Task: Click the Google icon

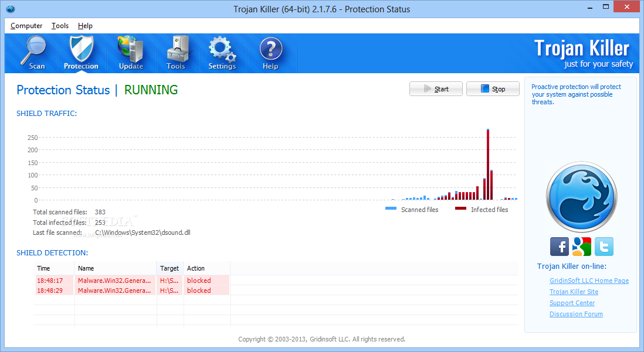Action: pyautogui.click(x=582, y=247)
